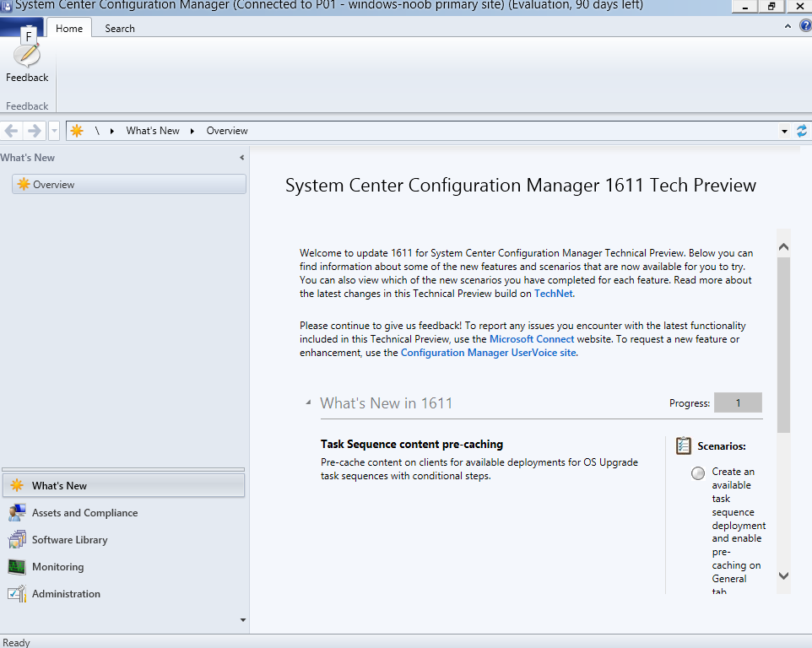The height and width of the screenshot is (648, 812).
Task: Collapse the ribbon with the up chevron
Action: [788, 26]
